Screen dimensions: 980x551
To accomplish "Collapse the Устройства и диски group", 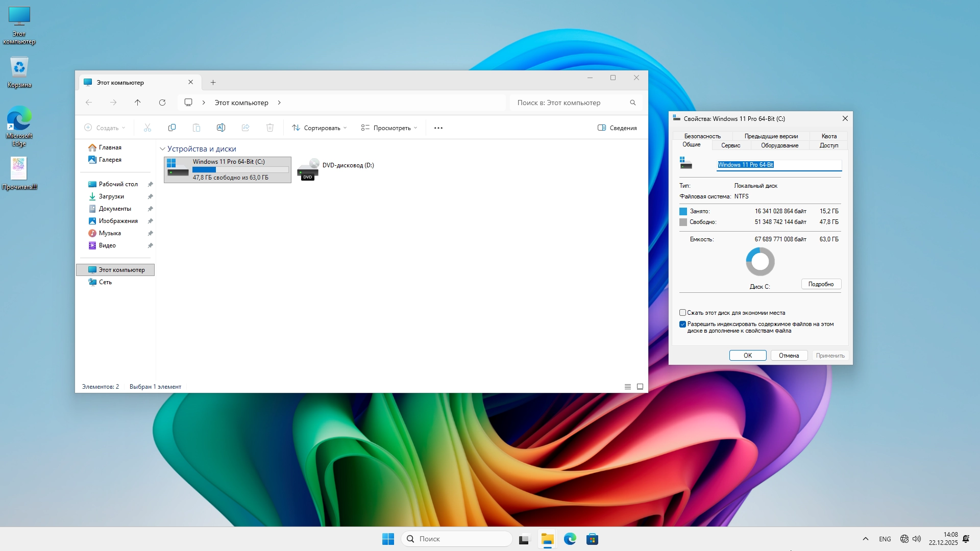I will click(162, 149).
